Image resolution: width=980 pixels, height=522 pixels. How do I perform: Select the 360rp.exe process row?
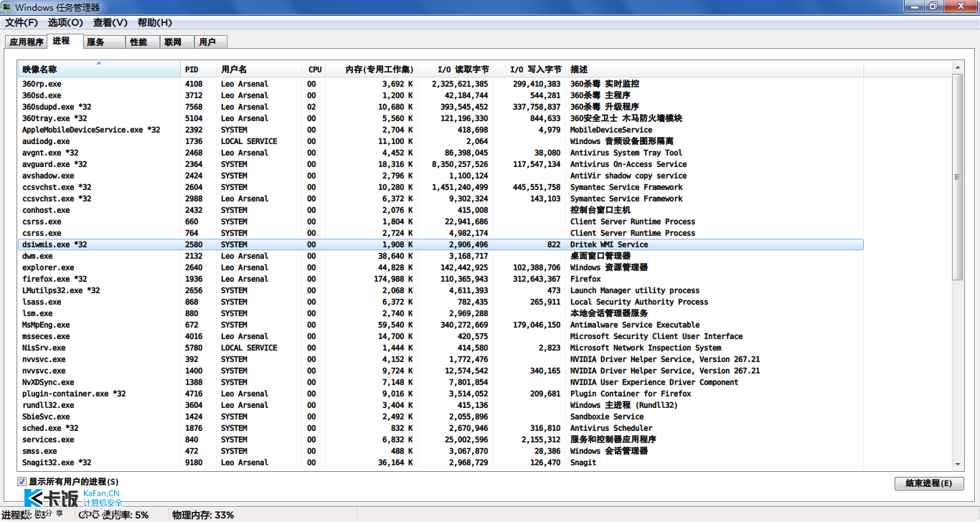pos(440,84)
